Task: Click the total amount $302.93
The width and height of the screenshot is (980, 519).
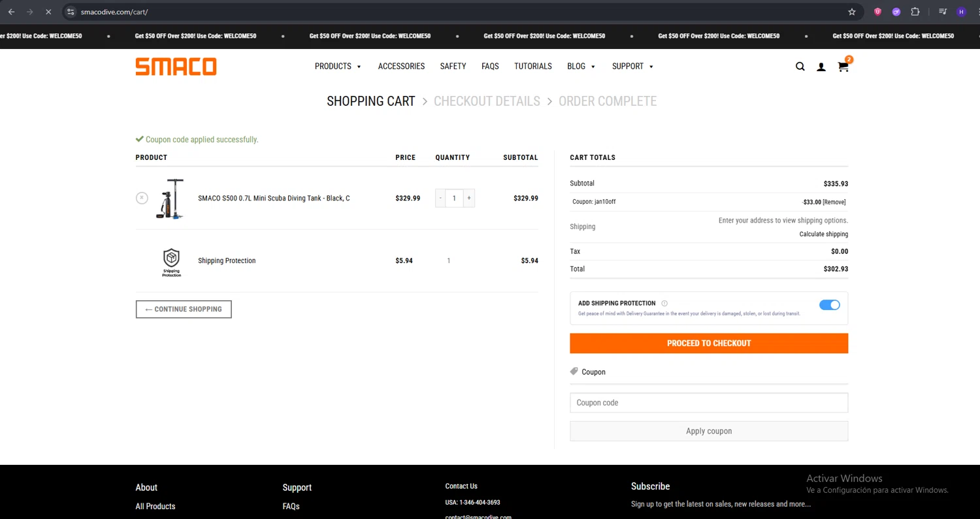Action: click(x=836, y=269)
